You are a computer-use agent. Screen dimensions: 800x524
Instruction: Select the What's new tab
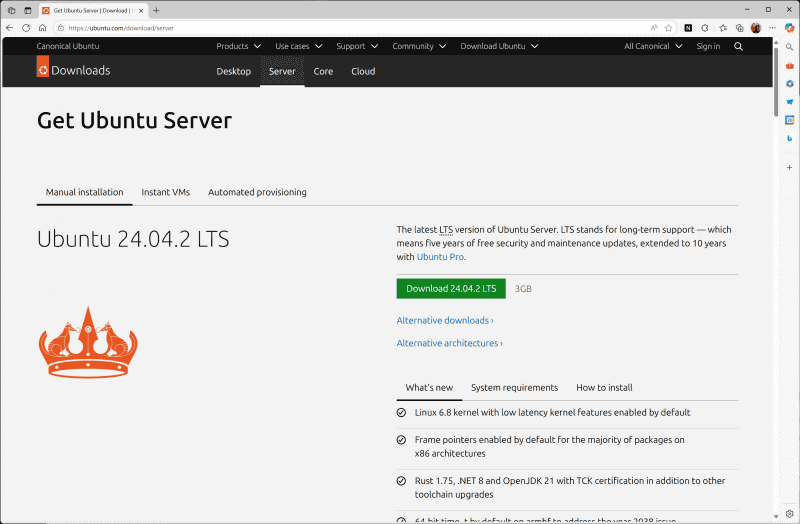(429, 388)
